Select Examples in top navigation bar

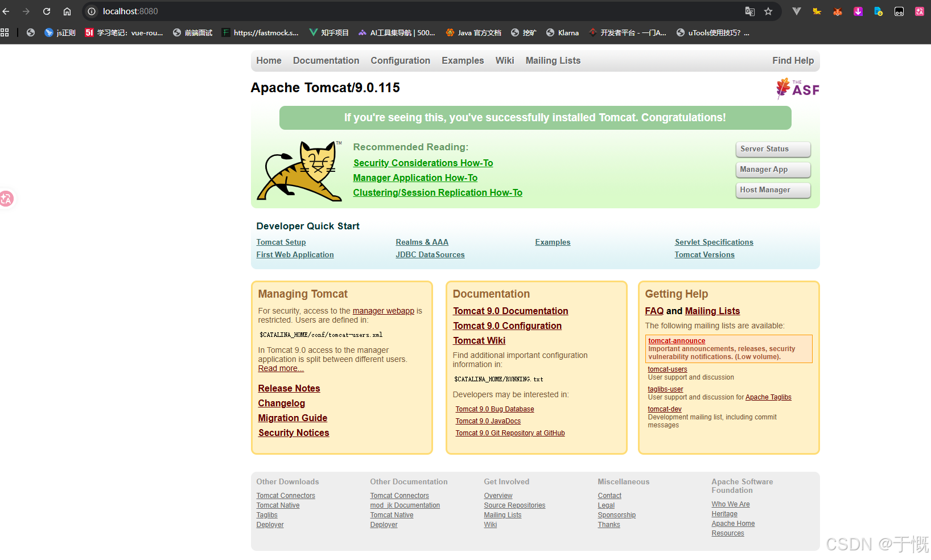pyautogui.click(x=463, y=60)
